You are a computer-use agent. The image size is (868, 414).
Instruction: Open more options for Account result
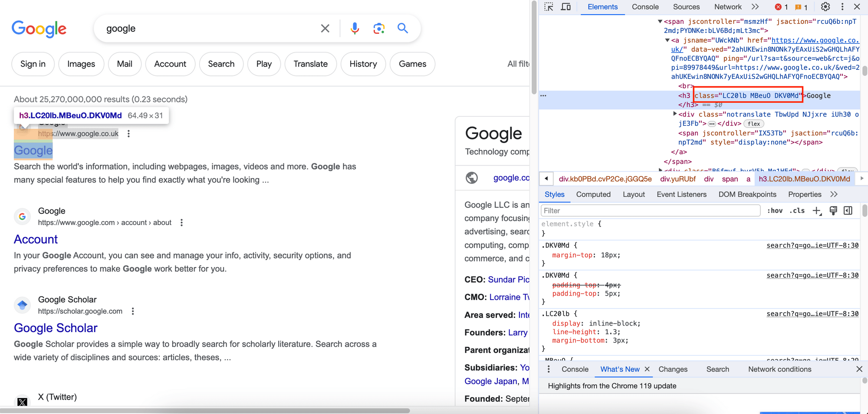tap(181, 222)
